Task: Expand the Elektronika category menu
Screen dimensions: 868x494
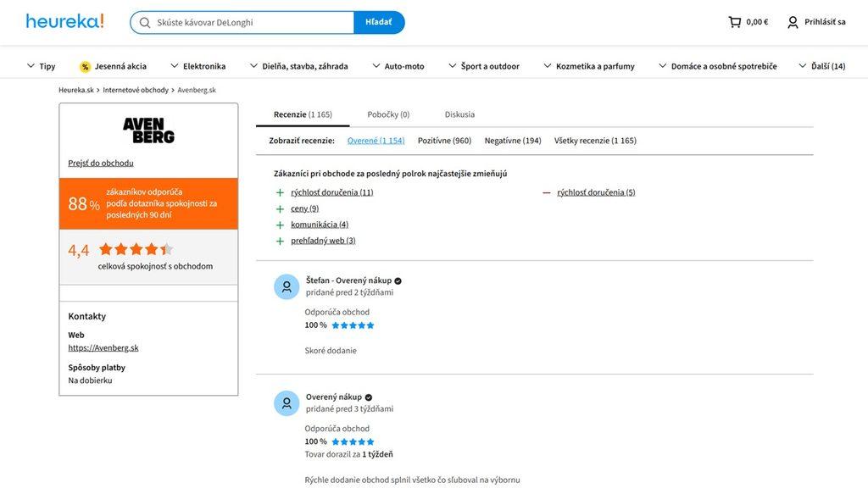Action: pyautogui.click(x=198, y=66)
